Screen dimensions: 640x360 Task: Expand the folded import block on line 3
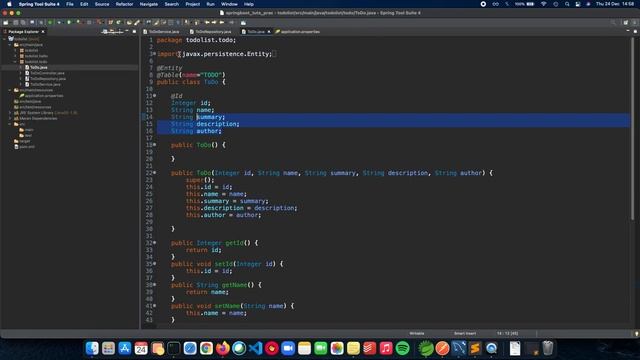point(154,54)
